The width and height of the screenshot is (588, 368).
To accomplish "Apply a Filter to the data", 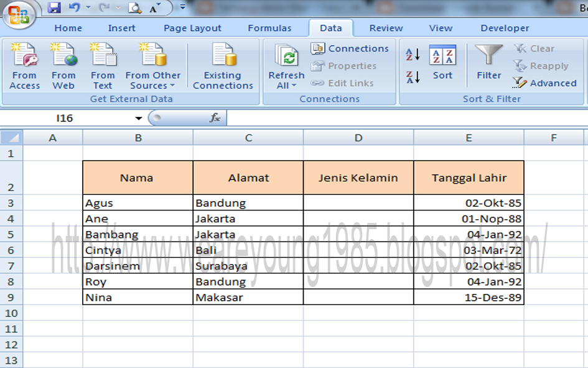I will click(x=488, y=65).
